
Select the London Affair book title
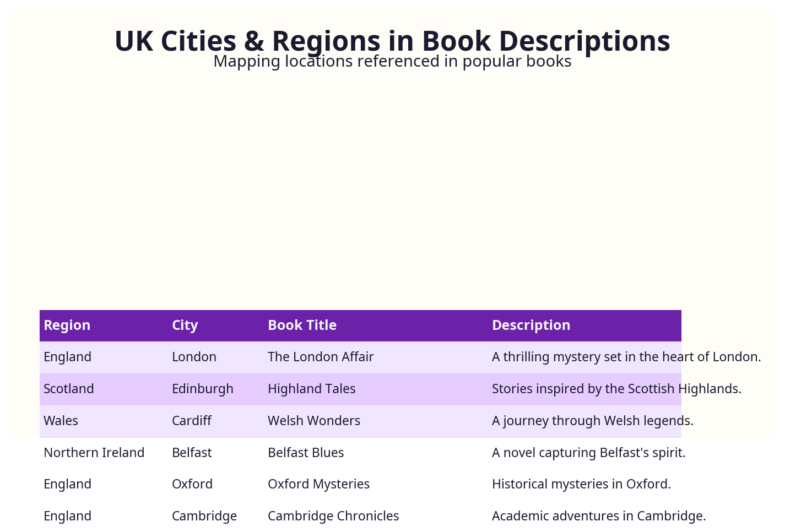tap(321, 357)
